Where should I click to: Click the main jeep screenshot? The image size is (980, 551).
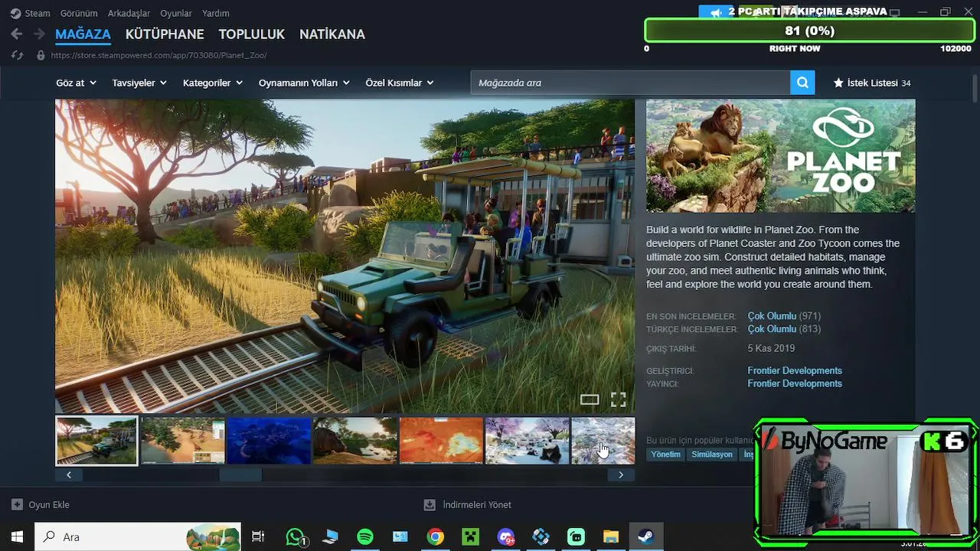pos(345,256)
